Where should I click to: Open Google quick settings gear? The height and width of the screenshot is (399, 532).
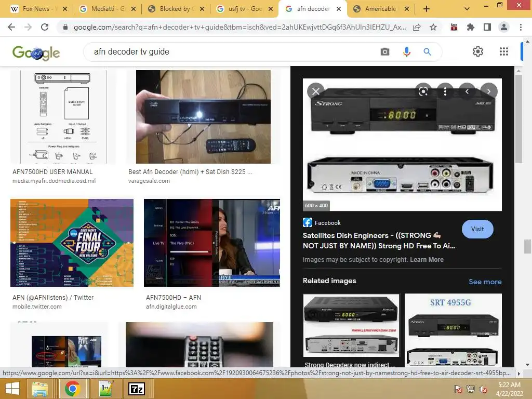pos(478,51)
